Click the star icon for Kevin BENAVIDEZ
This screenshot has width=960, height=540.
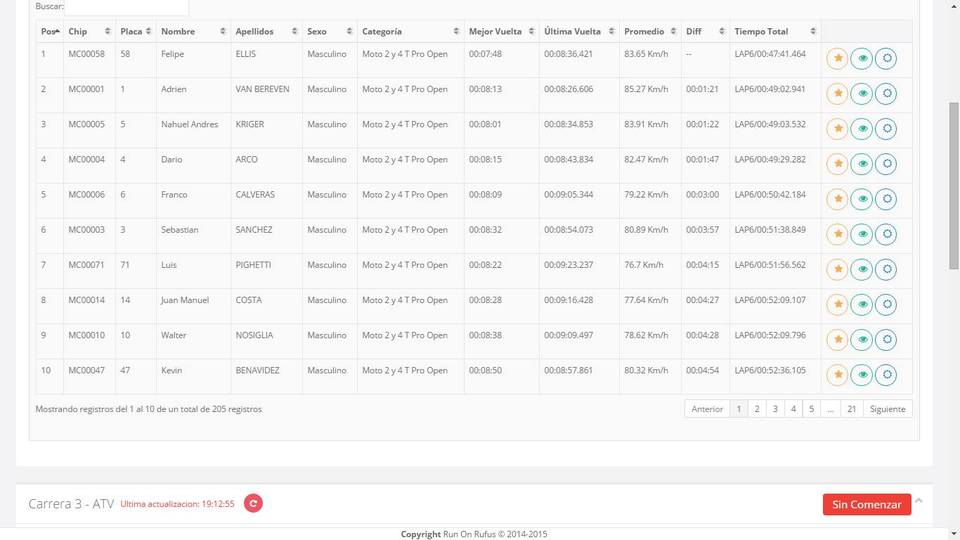tap(837, 375)
